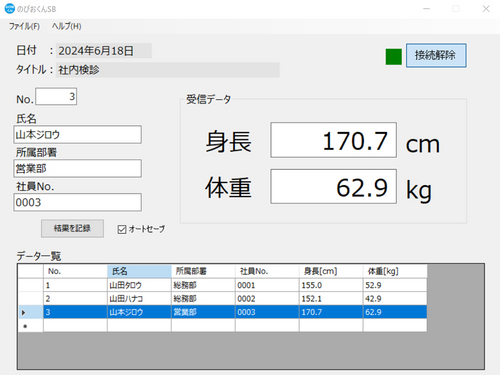Click the 氏名 field containing 山本ジロウ
The width and height of the screenshot is (500, 375).
click(x=77, y=135)
